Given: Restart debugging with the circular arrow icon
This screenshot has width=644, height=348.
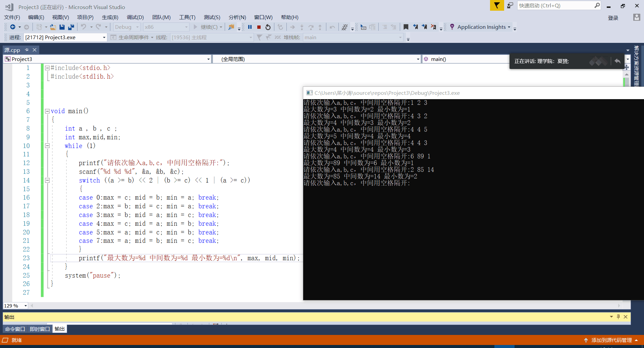Looking at the screenshot, I should coord(268,27).
